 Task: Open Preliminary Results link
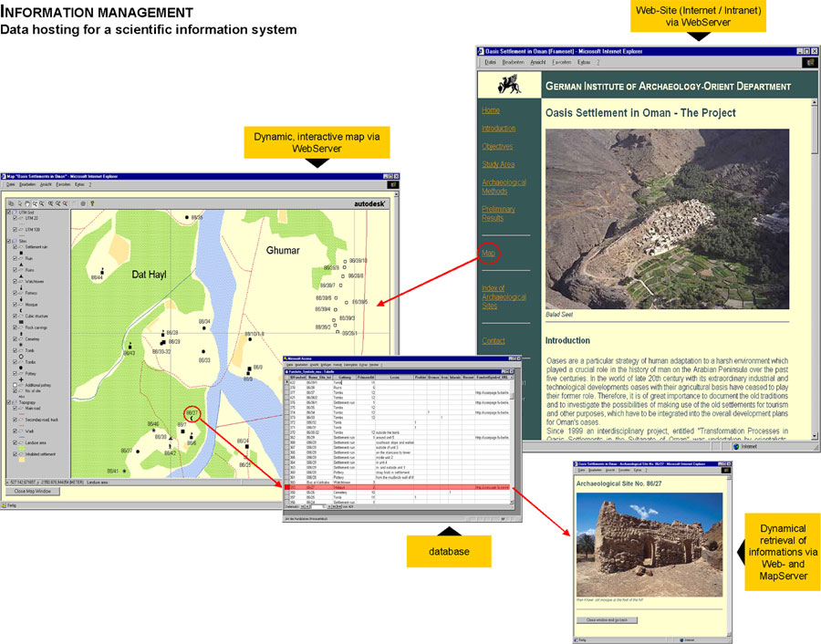498,213
